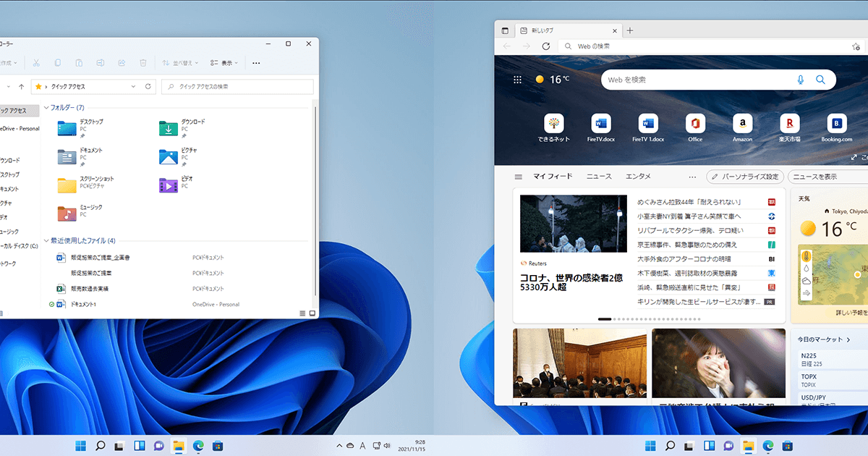Select the スクリーンショット folder icon
This screenshot has width=868, height=456.
[x=67, y=185]
